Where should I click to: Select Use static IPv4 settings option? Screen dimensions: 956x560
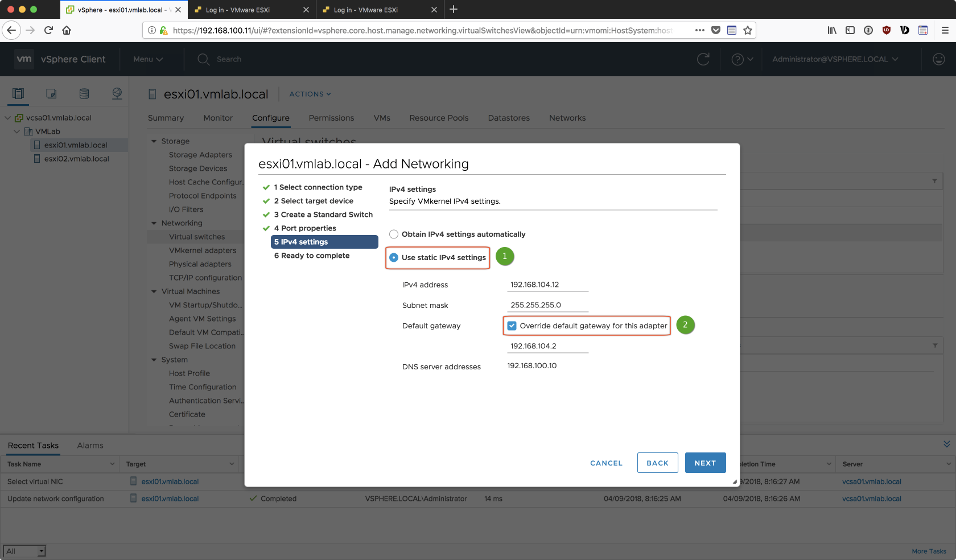394,258
